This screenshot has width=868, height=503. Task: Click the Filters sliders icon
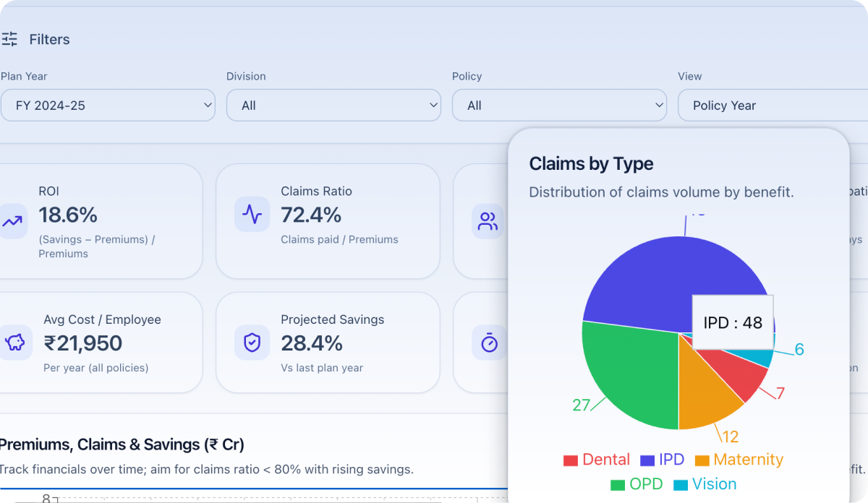coord(9,39)
